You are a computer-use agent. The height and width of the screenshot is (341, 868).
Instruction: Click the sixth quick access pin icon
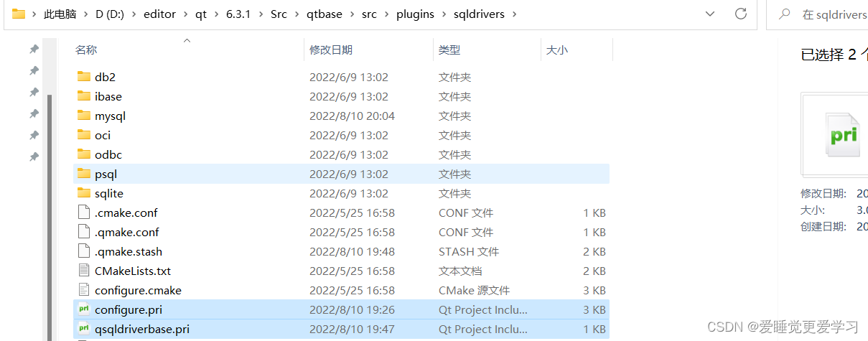34,157
